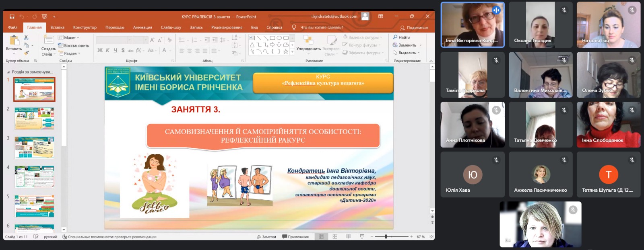
Task: Start slide show from status bar icon
Action: tap(362, 237)
